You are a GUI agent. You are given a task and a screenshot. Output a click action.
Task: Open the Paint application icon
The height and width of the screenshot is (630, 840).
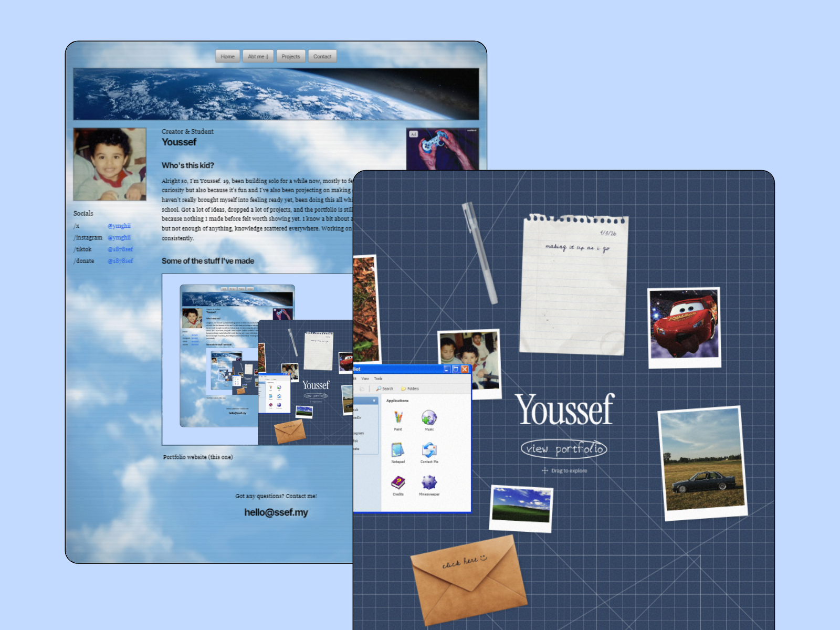[x=398, y=418]
